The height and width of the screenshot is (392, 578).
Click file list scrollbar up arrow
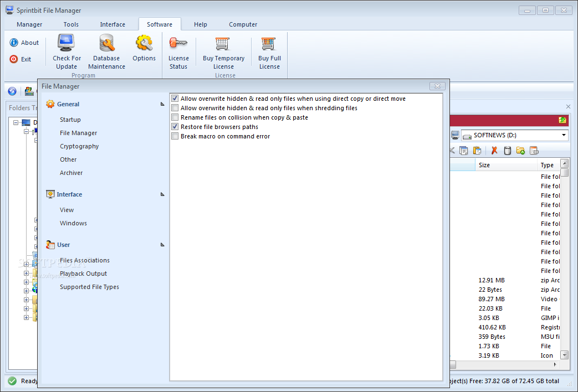point(564,163)
